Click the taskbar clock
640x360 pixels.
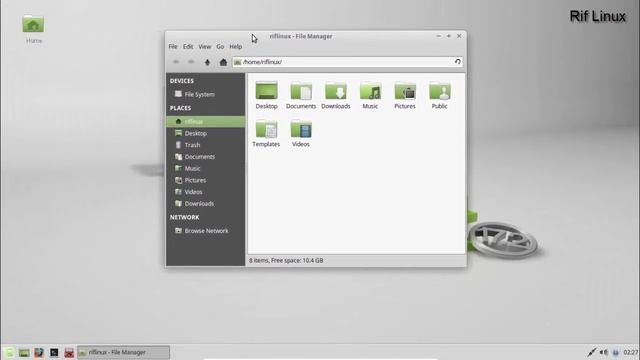point(631,352)
